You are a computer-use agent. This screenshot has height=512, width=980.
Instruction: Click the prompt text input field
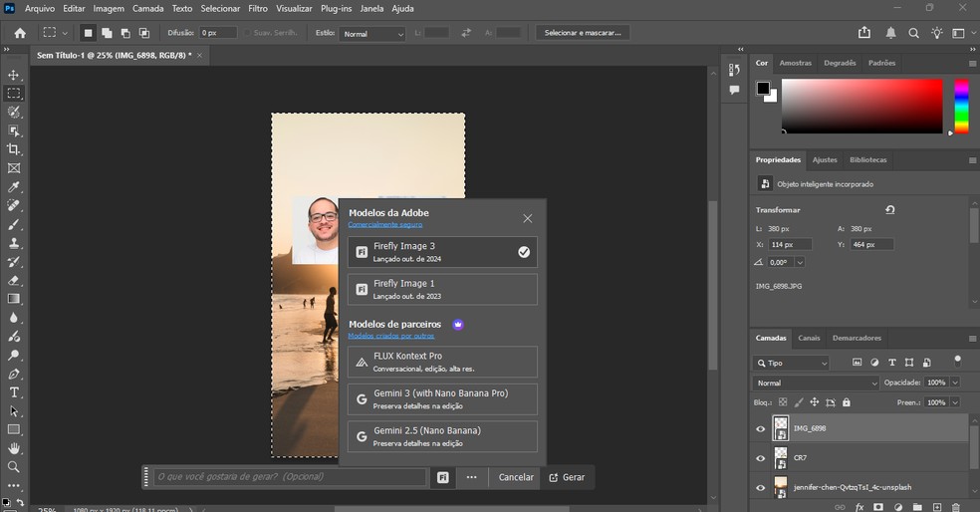[x=290, y=477]
